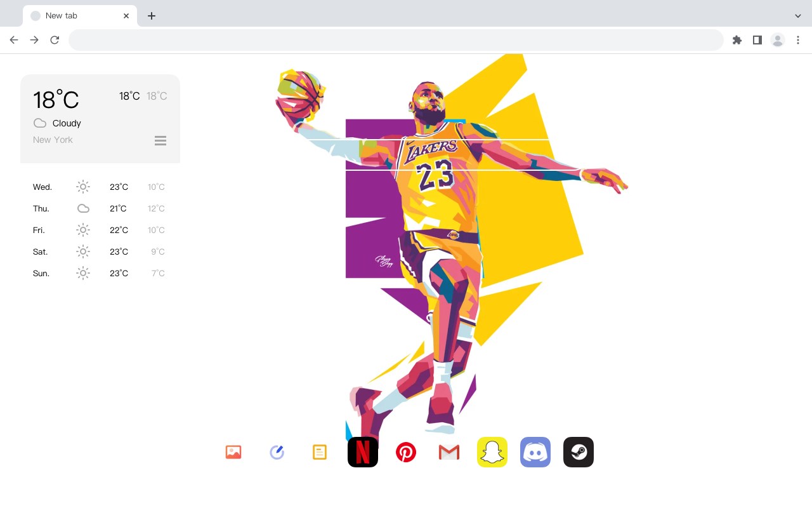812x508 pixels.
Task: Toggle the browser side panel
Action: click(x=757, y=40)
